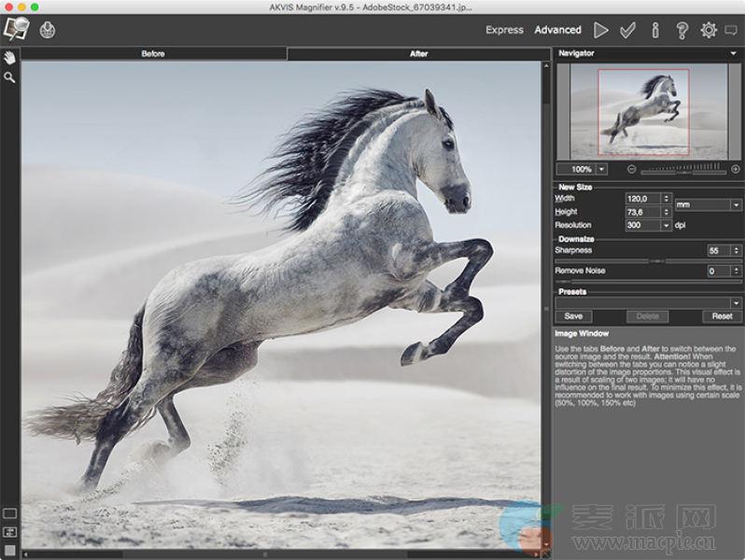Image resolution: width=745 pixels, height=560 pixels.
Task: Select the Hand tool
Action: click(9, 58)
